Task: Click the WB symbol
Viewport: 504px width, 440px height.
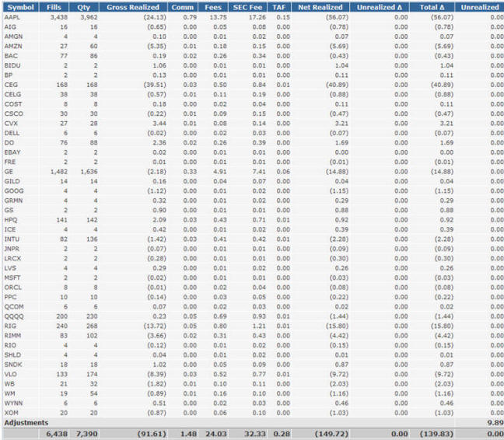Action: point(9,384)
